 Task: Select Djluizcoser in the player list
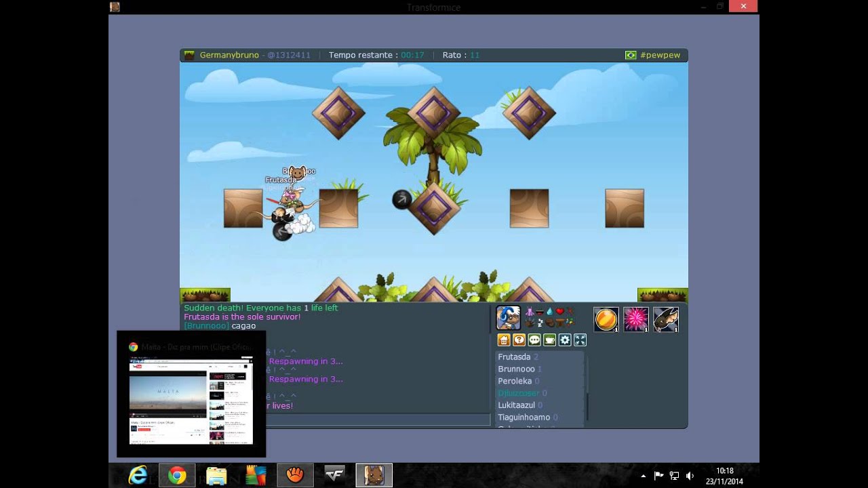tap(540, 393)
